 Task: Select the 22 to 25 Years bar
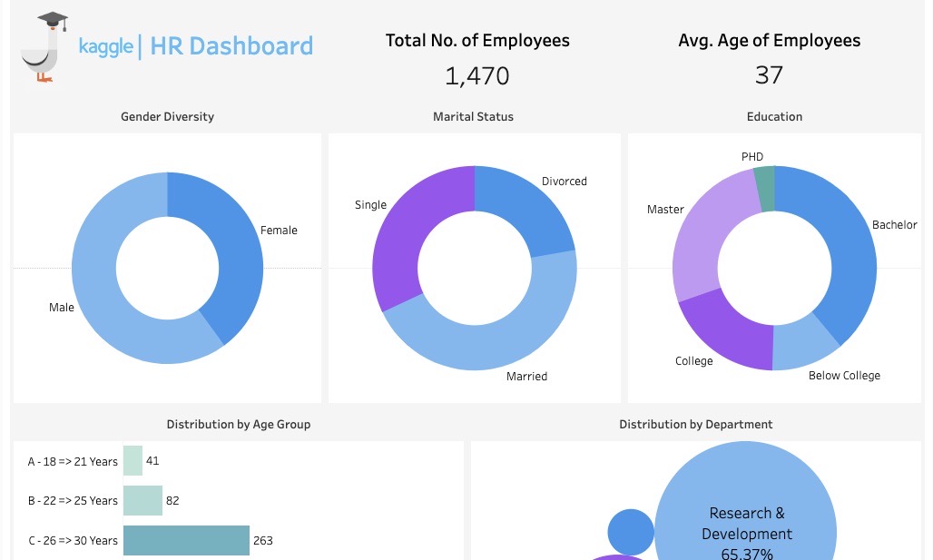(142, 500)
